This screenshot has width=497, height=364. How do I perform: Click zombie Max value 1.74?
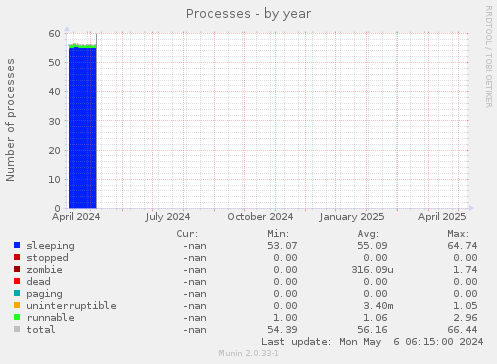(465, 270)
